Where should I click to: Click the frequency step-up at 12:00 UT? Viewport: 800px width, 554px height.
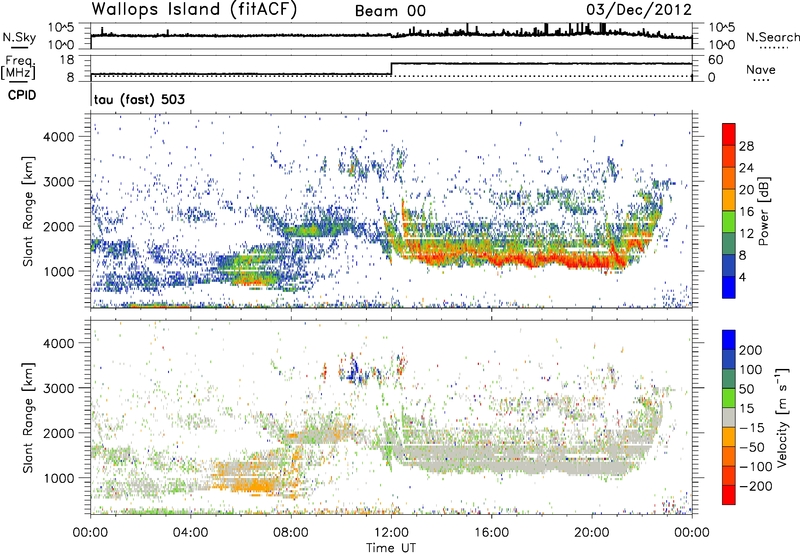(x=391, y=69)
